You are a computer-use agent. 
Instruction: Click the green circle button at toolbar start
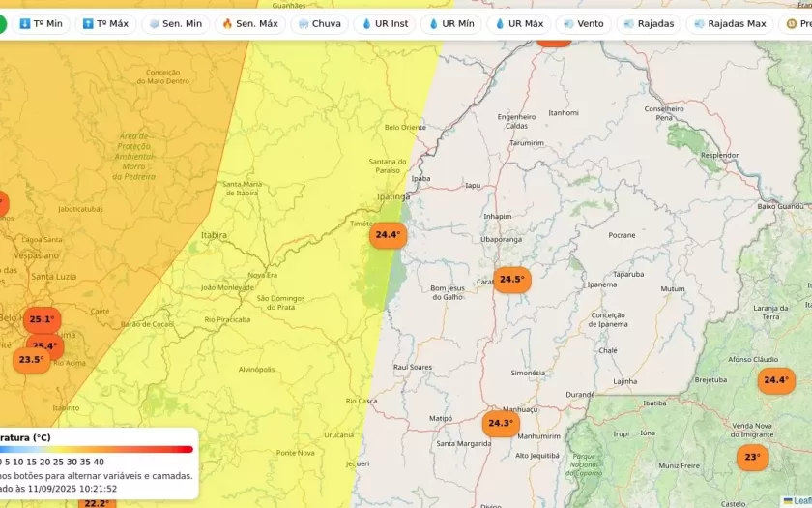point(2,23)
